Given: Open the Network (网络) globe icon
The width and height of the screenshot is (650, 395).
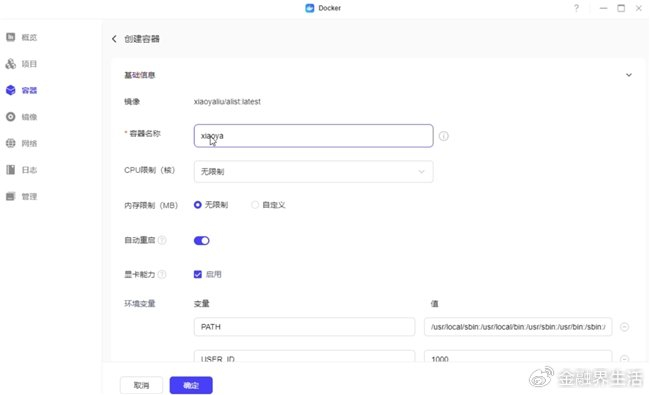Looking at the screenshot, I should tap(11, 143).
